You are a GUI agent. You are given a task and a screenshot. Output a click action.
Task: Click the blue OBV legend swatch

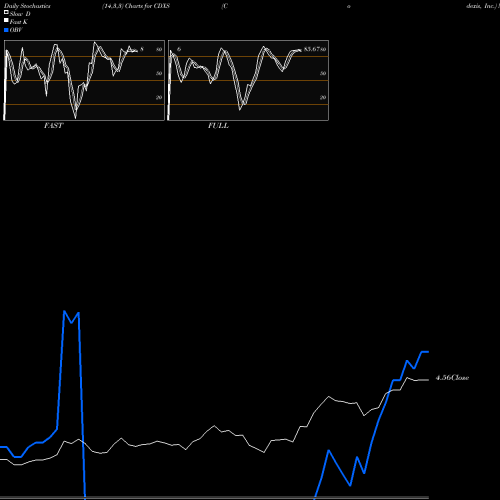coord(6,30)
